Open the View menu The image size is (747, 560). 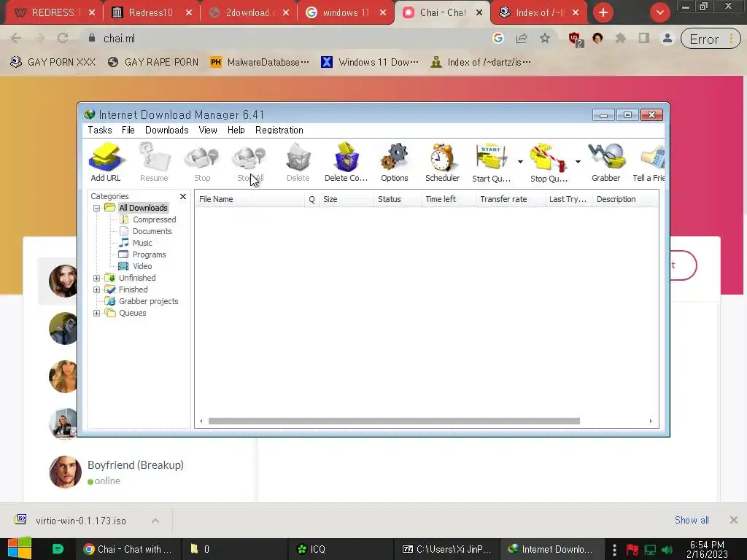coord(208,130)
